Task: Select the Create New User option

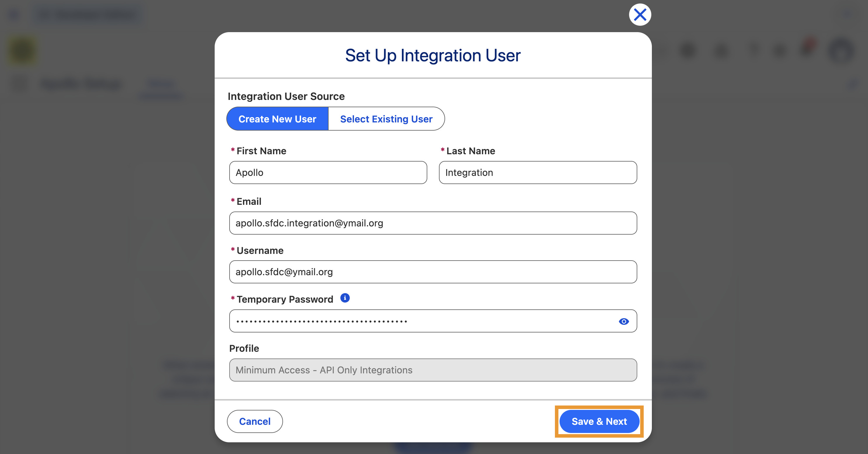Action: (x=277, y=119)
